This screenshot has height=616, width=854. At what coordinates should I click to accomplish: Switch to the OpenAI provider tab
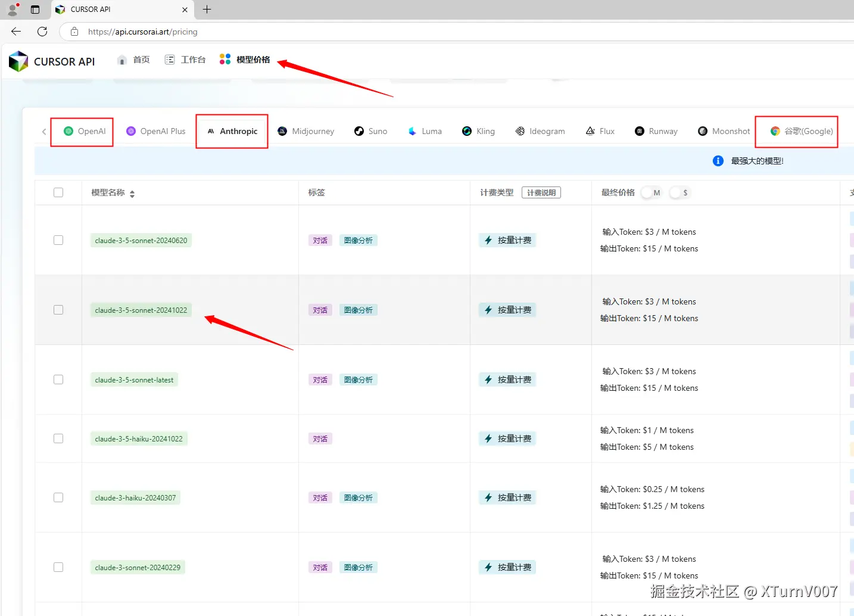[x=85, y=131]
